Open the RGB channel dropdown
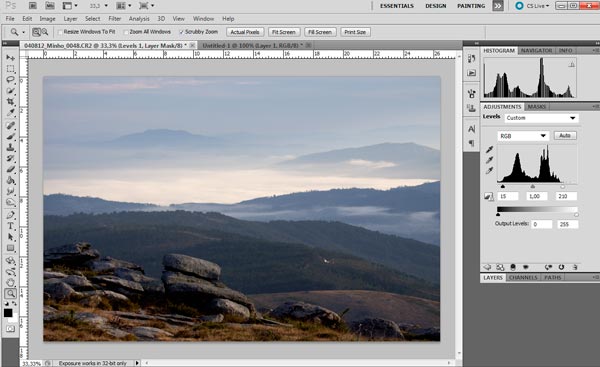Image resolution: width=600 pixels, height=367 pixels. (523, 136)
